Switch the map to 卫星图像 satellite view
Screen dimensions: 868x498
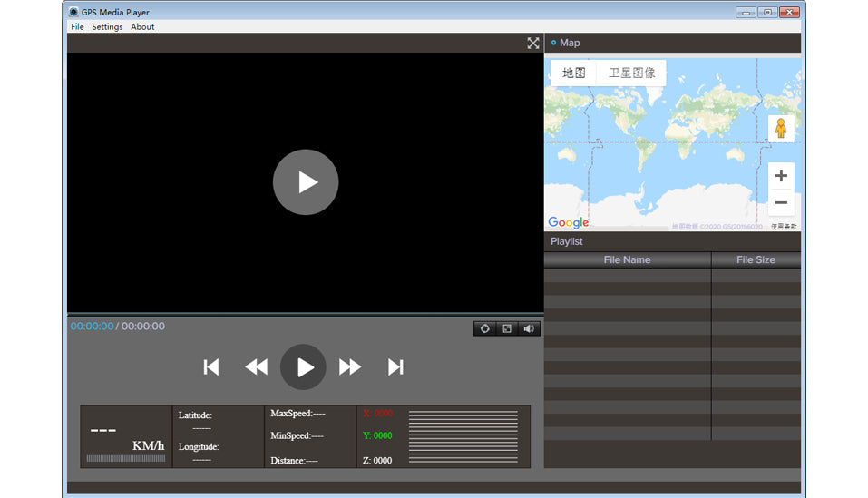pos(631,73)
